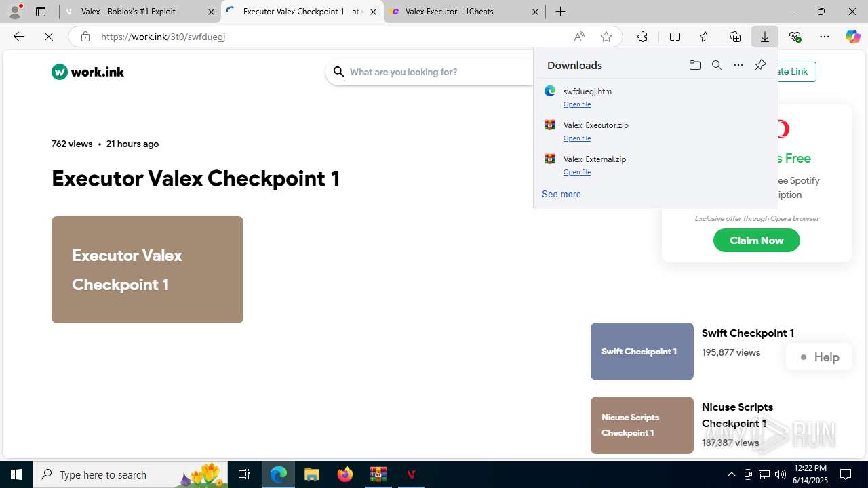Select swfduegj.htm download entry
Viewport: 868px width, 488px height.
[x=655, y=96]
